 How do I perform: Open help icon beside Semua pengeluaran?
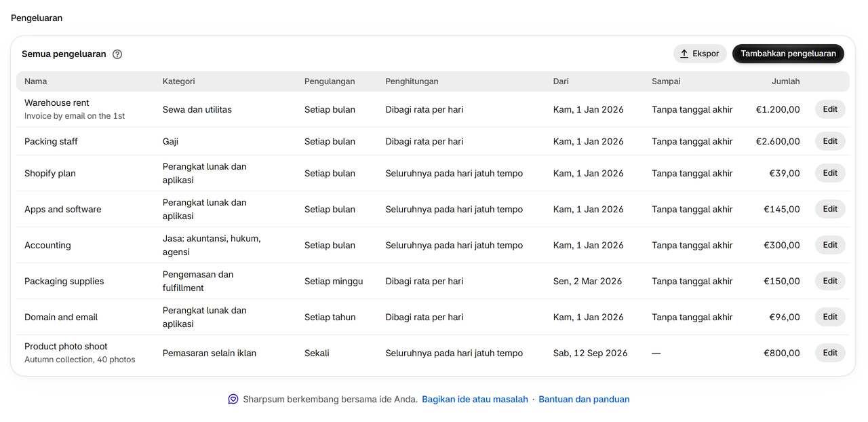tap(117, 54)
